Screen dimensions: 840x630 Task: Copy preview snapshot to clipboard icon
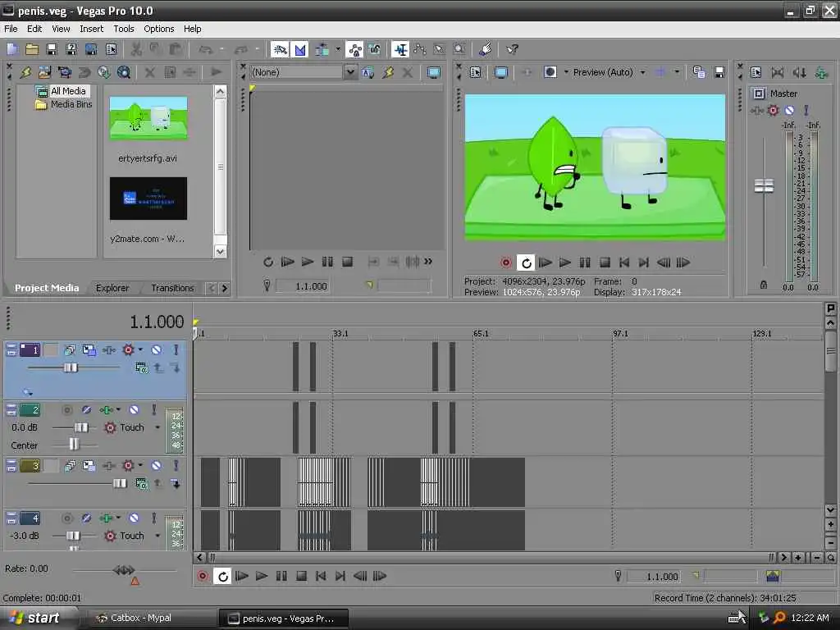(699, 72)
